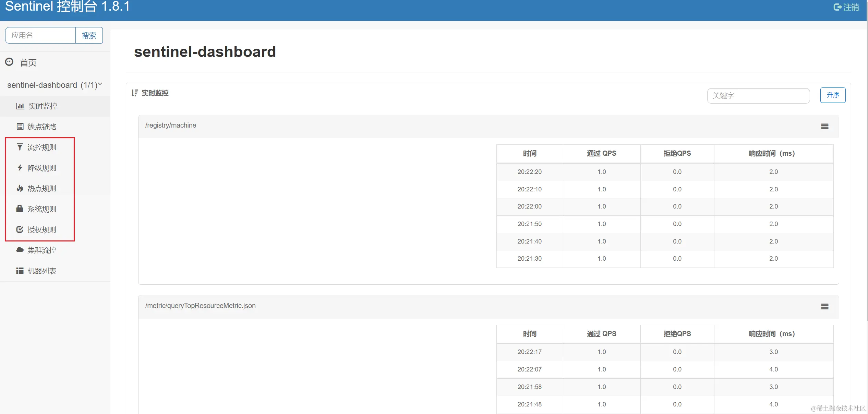Image resolution: width=868 pixels, height=414 pixels.
Task: Click the 应用名 application name search box
Action: pyautogui.click(x=40, y=35)
